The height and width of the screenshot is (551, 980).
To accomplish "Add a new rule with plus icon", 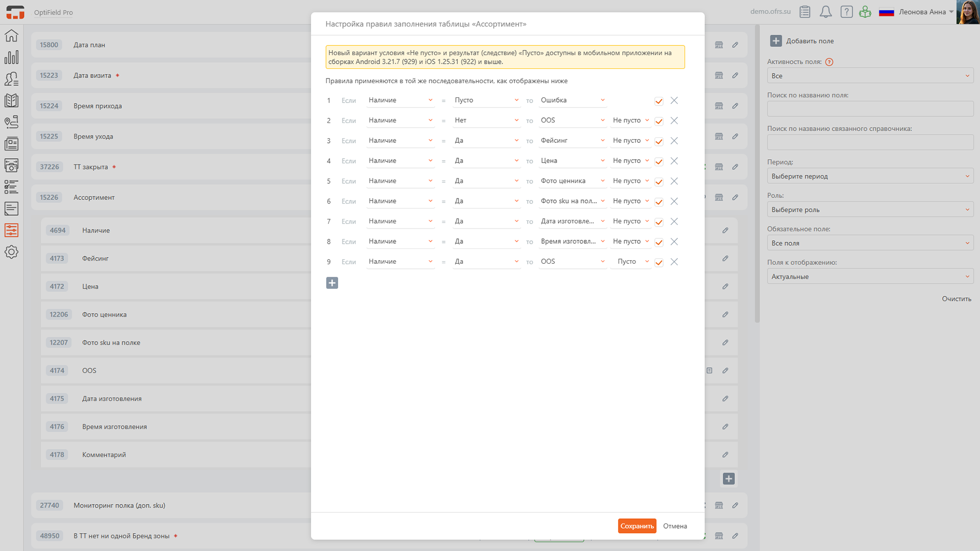I will (x=332, y=283).
